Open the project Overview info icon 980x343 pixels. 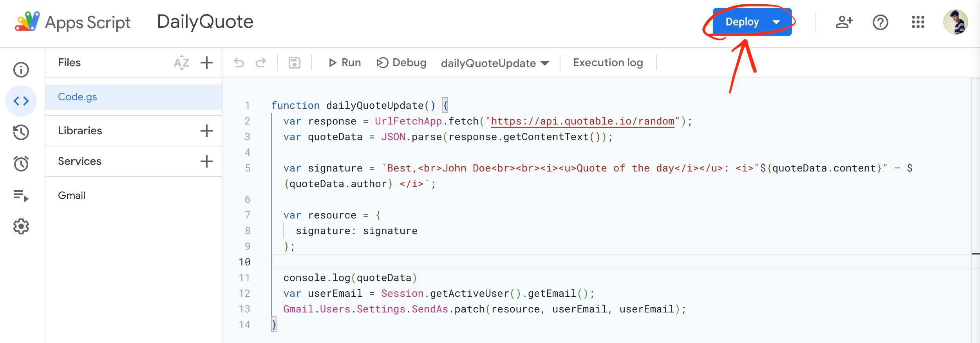(x=21, y=70)
